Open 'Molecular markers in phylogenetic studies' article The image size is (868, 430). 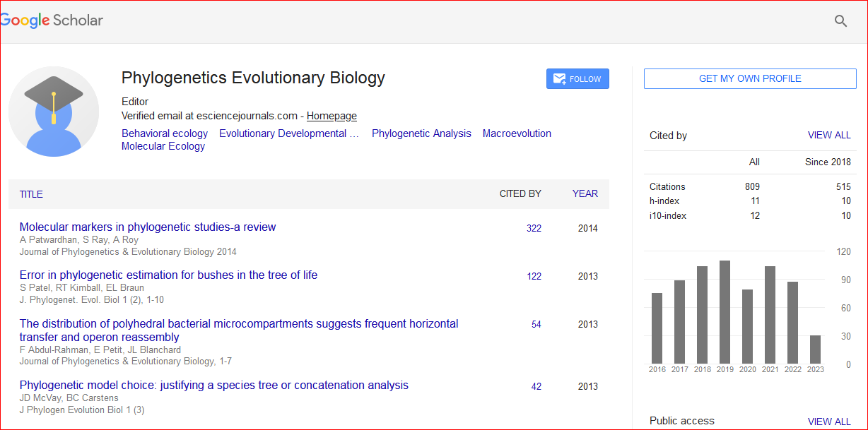[148, 227]
